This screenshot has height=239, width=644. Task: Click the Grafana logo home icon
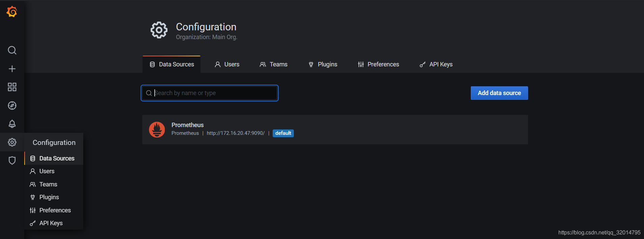12,12
